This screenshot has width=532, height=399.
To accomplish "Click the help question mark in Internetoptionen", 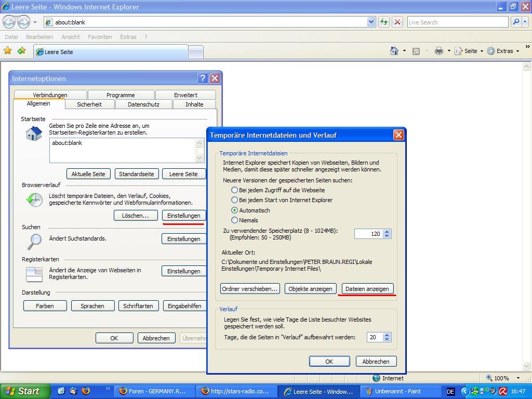I will click(203, 78).
